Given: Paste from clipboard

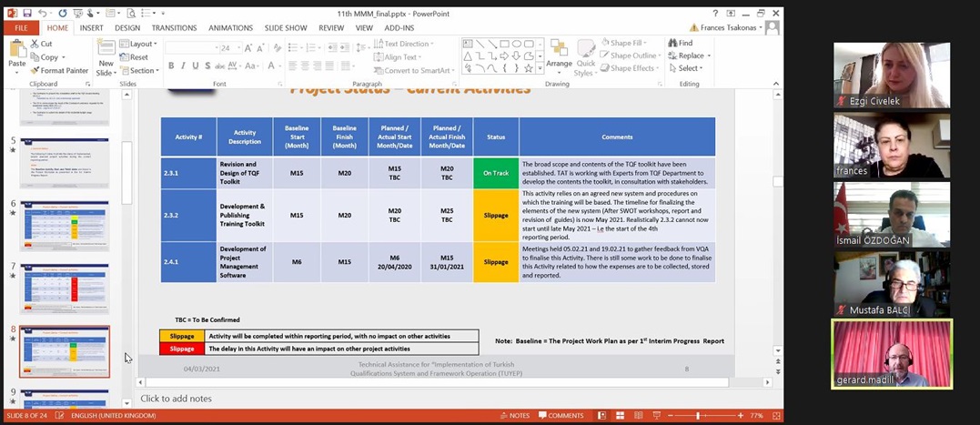Looking at the screenshot, I should [x=17, y=56].
